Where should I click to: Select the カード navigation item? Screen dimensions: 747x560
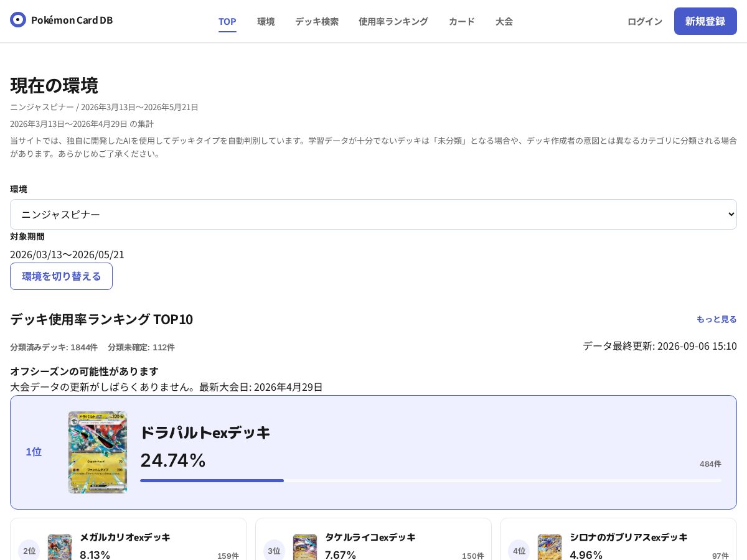pyautogui.click(x=462, y=21)
